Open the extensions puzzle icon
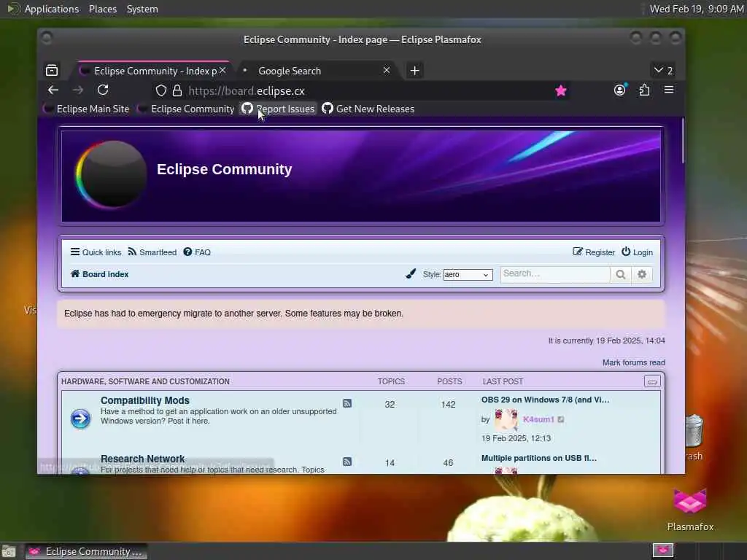The width and height of the screenshot is (747, 560). click(644, 90)
